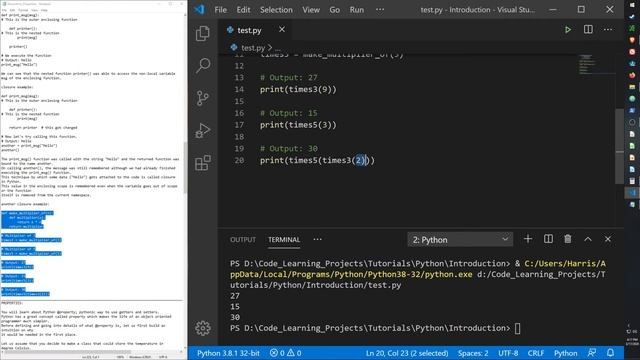The width and height of the screenshot is (640, 360).
Task: Open the Go menu
Action: 334,10
